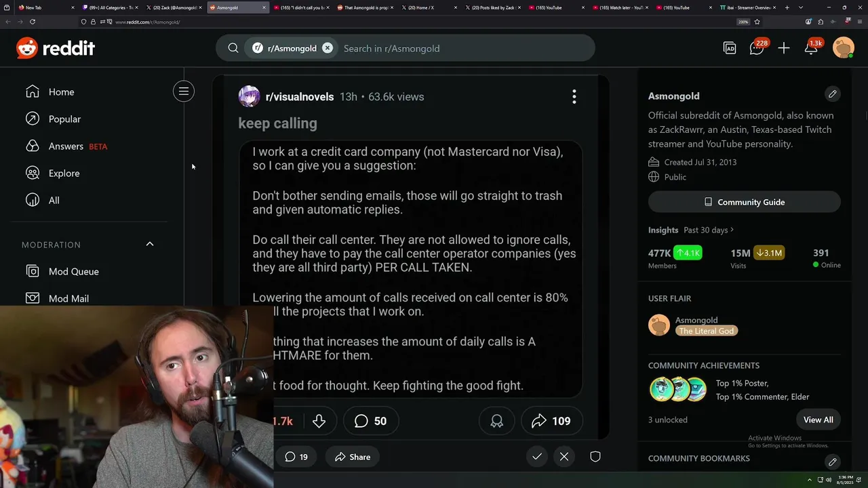Approve the post with the checkmark icon
The image size is (868, 488).
(x=537, y=457)
